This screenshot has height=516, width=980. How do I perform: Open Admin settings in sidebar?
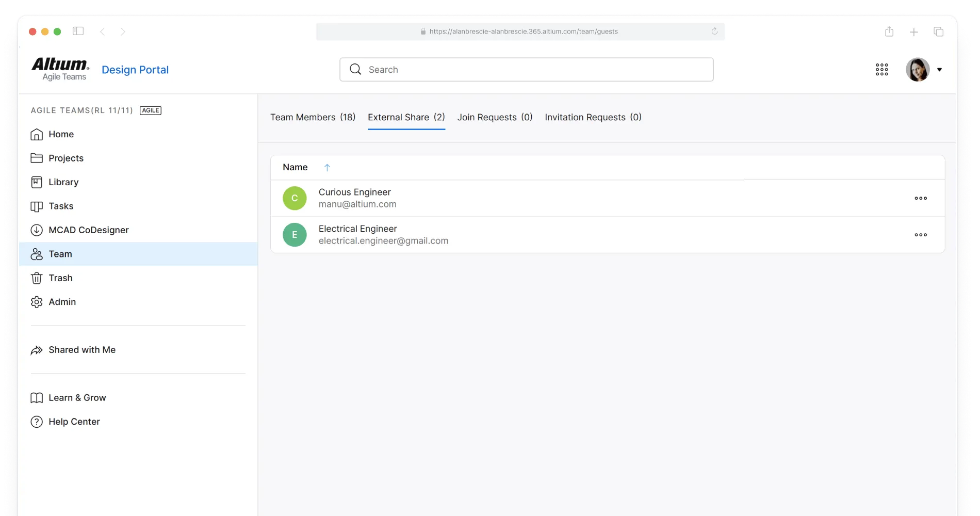(x=138, y=302)
